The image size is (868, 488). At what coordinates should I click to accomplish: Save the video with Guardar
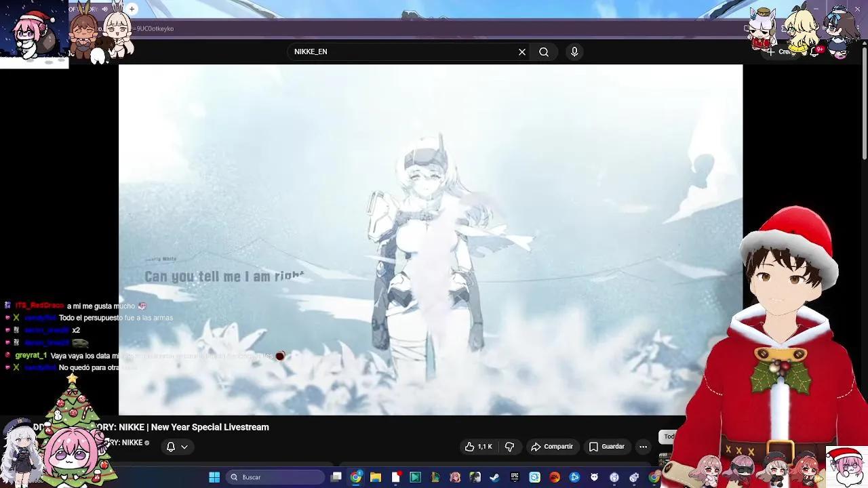click(606, 447)
